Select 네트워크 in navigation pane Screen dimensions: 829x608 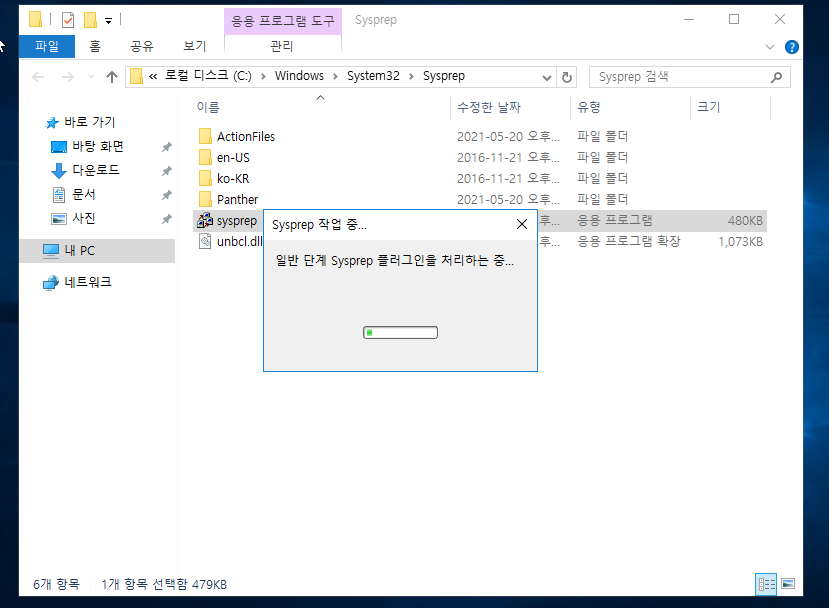pos(88,282)
